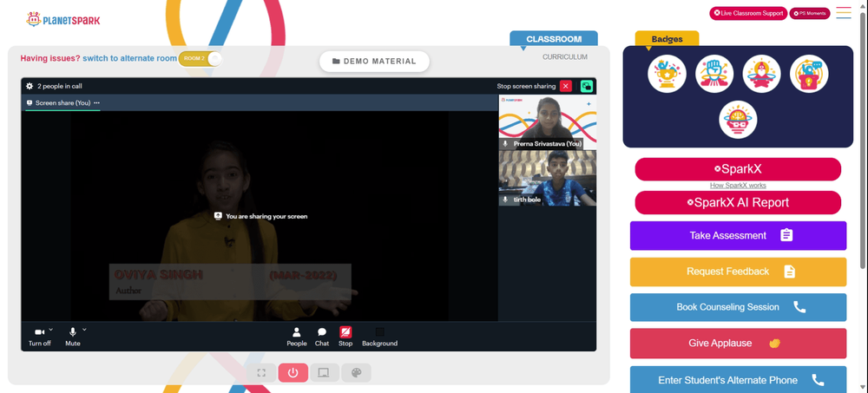Image resolution: width=868 pixels, height=393 pixels.
Task: Click the Stop screen sharing label
Action: click(526, 87)
